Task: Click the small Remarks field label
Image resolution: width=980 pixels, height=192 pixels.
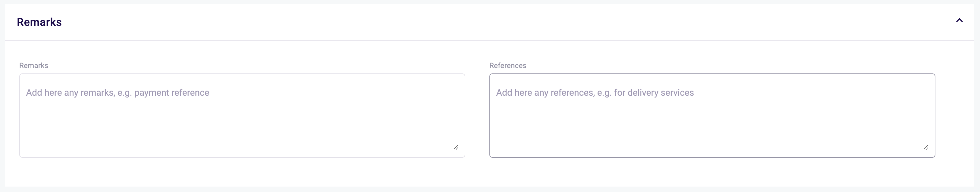Action: [x=33, y=65]
